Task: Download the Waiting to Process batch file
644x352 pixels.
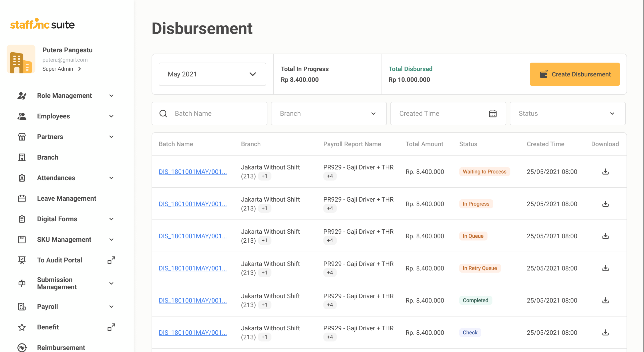Action: [605, 172]
